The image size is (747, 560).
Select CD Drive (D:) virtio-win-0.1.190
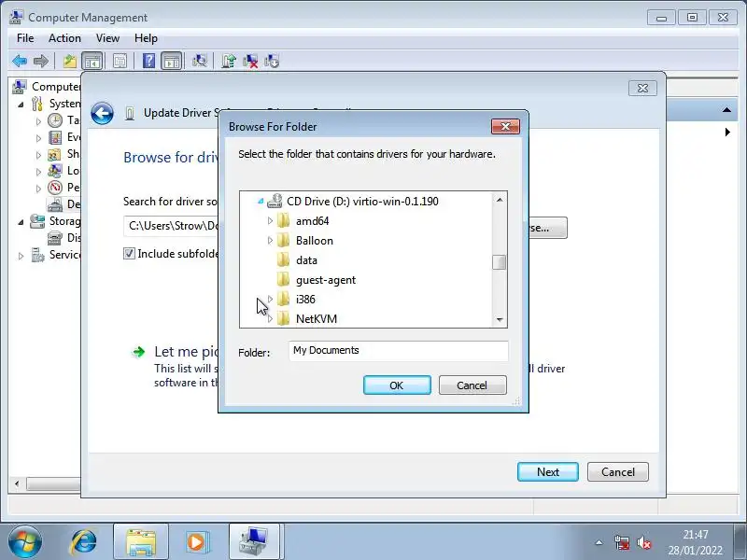[362, 202]
